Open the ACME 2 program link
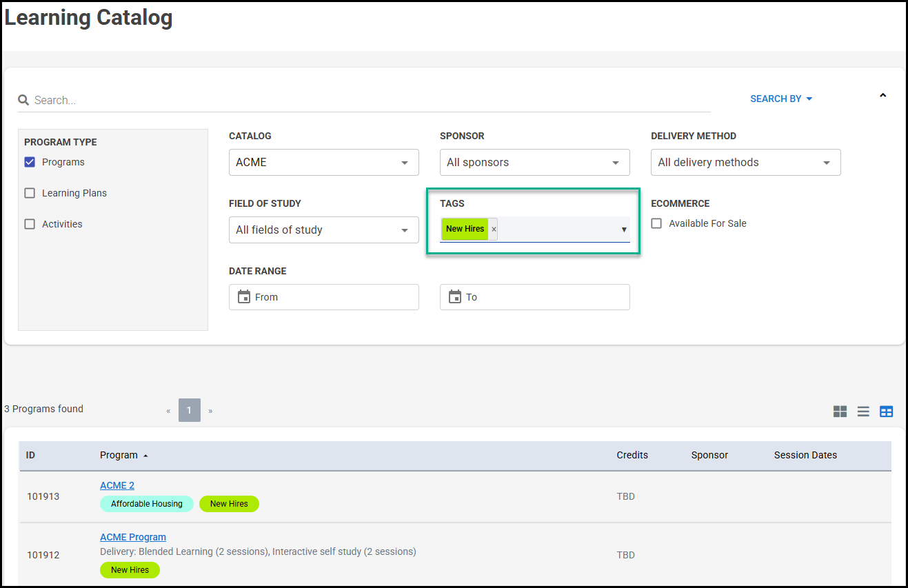 [117, 485]
